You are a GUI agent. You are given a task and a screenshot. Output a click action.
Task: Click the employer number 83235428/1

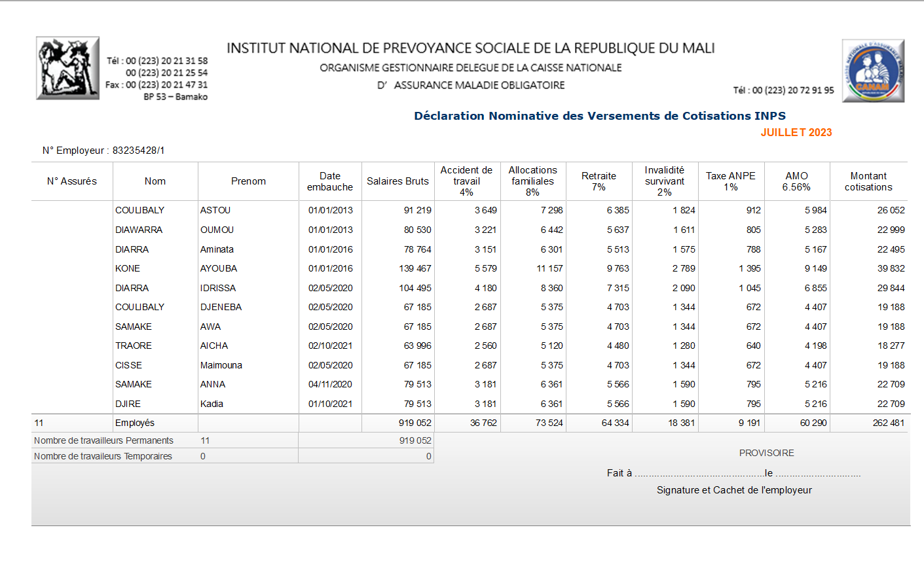[x=138, y=151]
